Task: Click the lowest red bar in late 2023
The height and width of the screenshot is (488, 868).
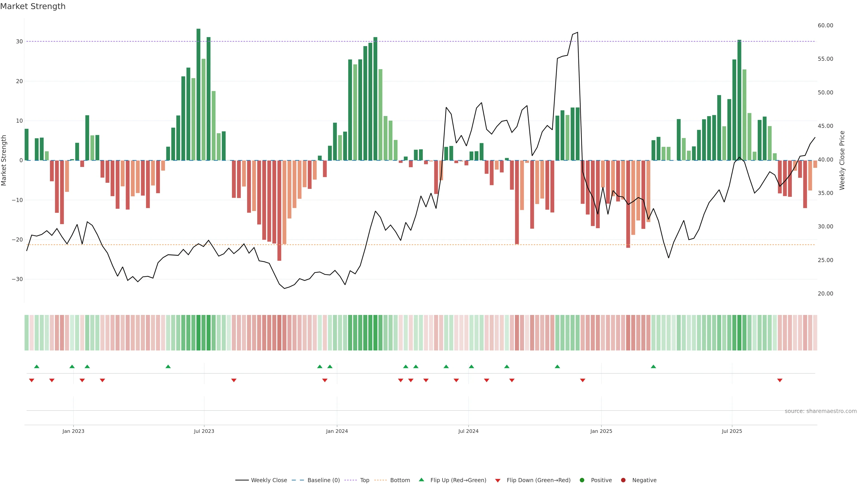Action: tap(279, 211)
